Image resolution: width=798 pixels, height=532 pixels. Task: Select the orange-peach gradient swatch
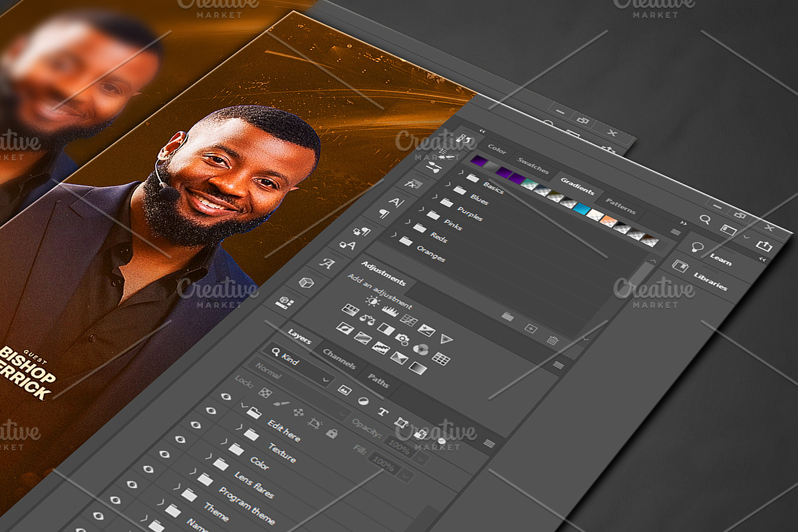tap(609, 221)
